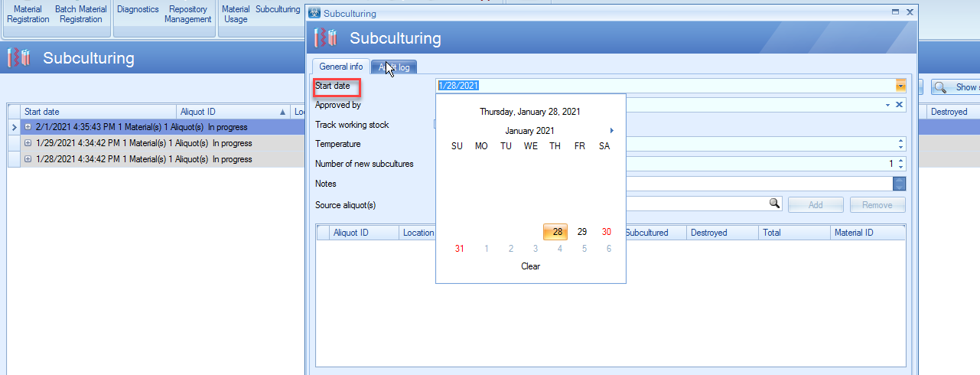Expand the 2/1/2021 subculturing row
Viewport: 980px width, 375px height.
pos(28,127)
